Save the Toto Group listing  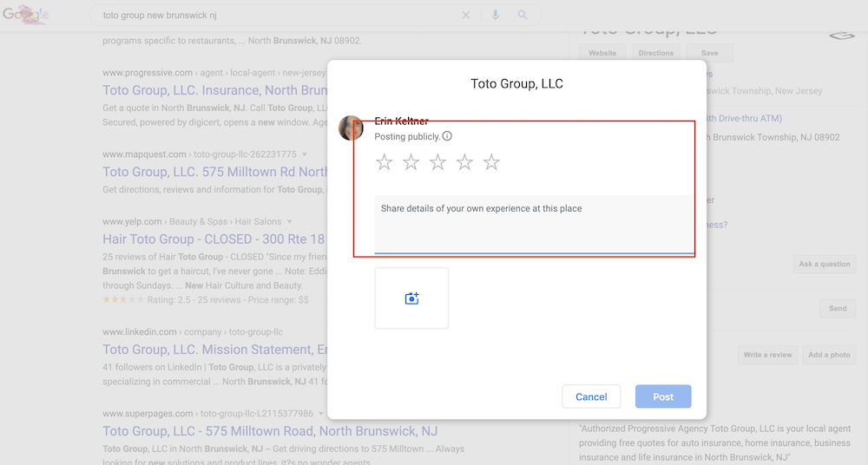point(710,53)
